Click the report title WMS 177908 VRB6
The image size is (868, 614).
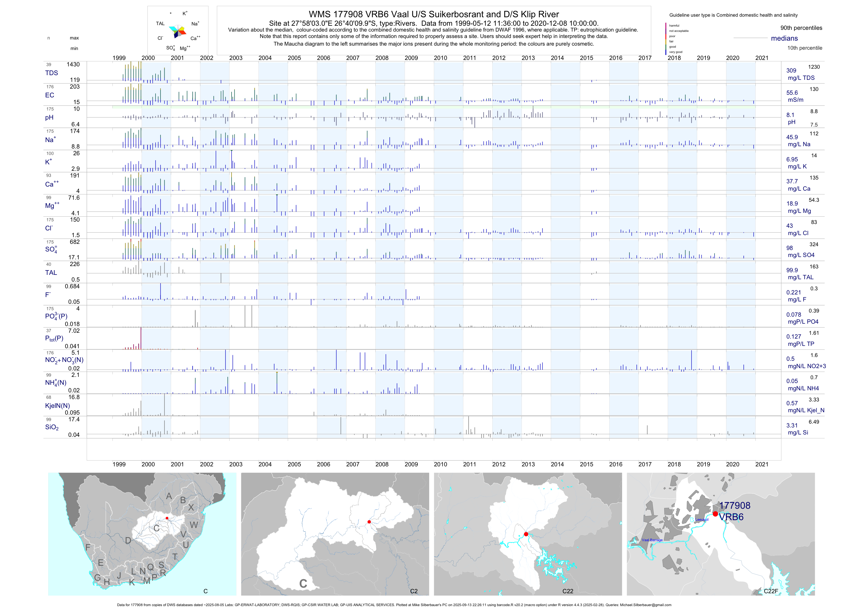(x=434, y=14)
